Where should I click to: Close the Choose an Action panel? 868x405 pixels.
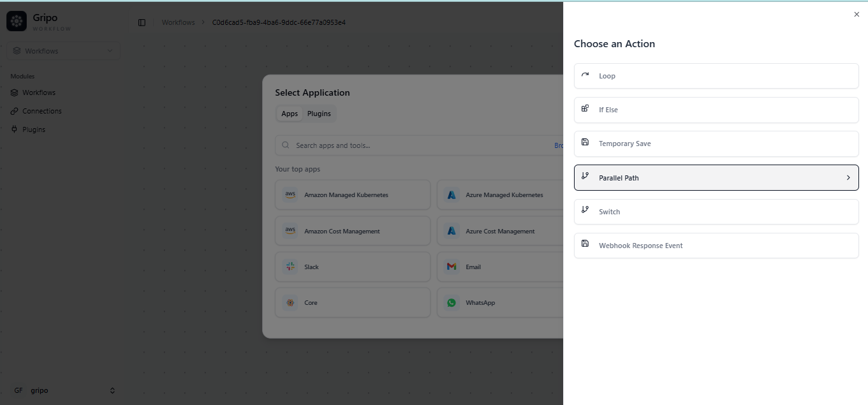[856, 14]
